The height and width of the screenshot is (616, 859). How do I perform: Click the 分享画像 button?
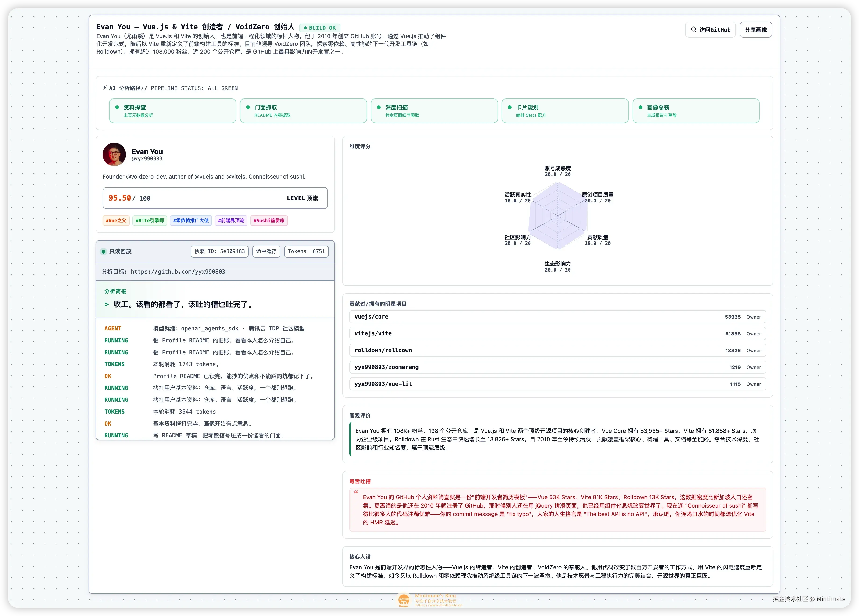pyautogui.click(x=756, y=29)
